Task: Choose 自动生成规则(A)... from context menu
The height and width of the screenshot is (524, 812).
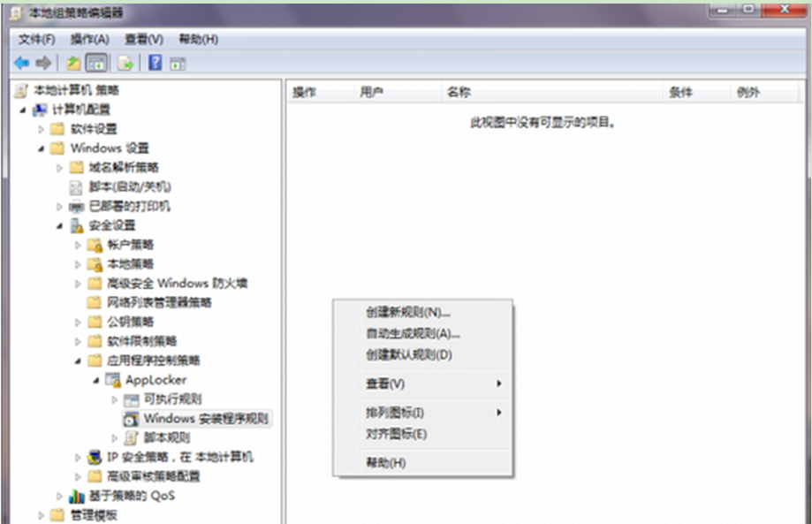Action: 413,333
